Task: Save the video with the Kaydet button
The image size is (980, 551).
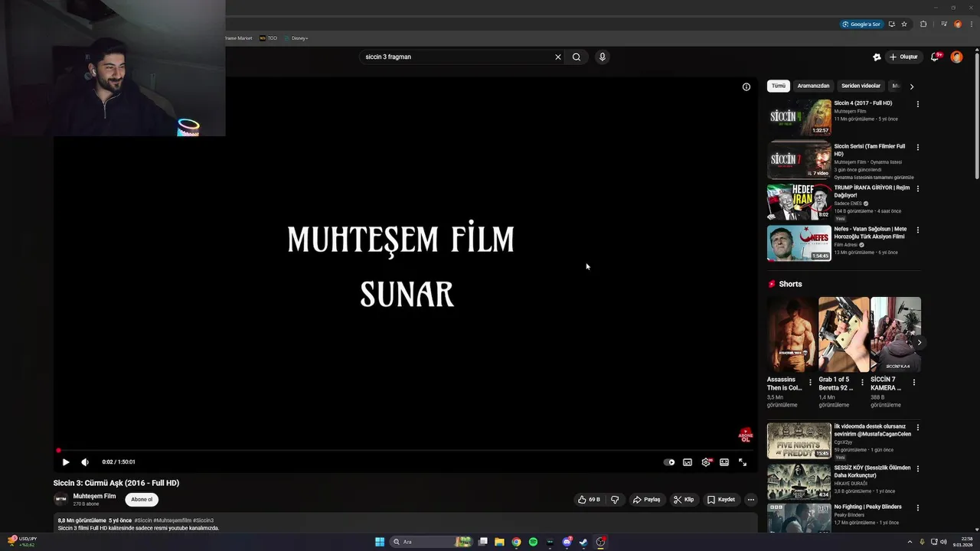Action: tap(721, 500)
